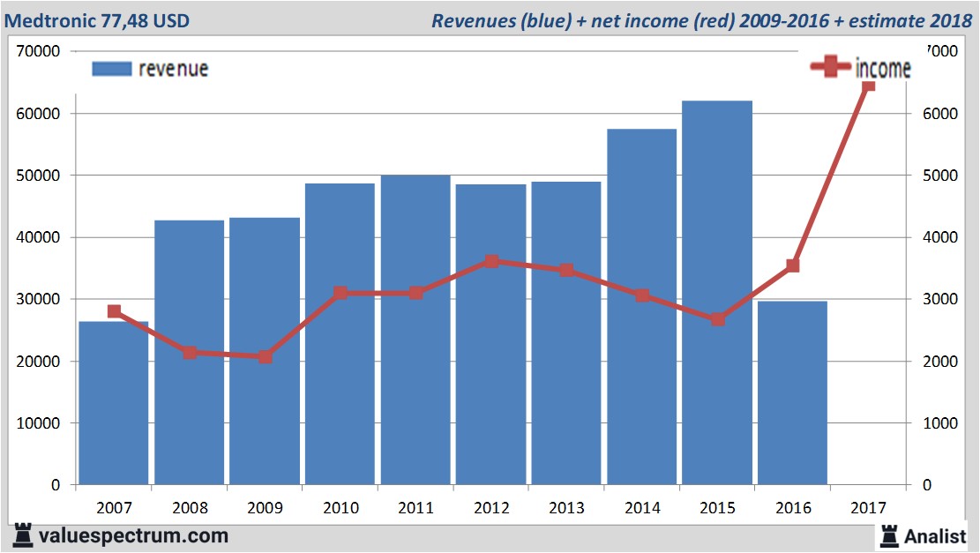980x553 pixels.
Task: Open the valuespectrum.com link
Action: (133, 536)
